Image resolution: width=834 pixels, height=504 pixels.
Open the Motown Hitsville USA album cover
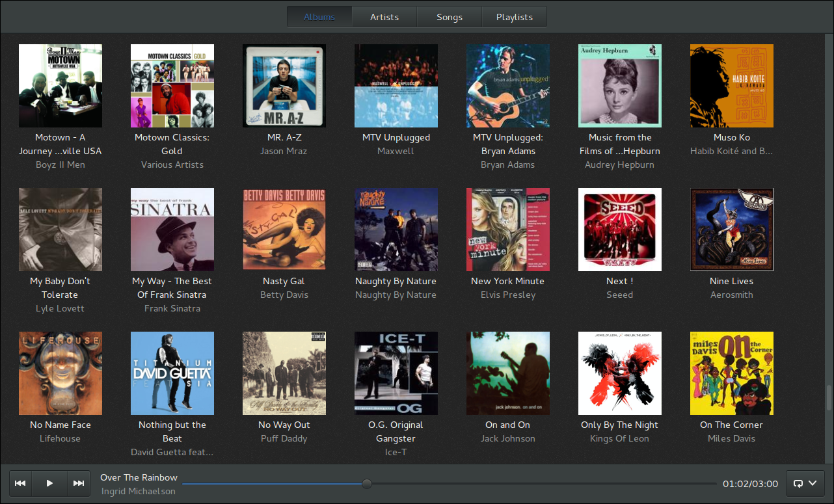click(x=61, y=86)
